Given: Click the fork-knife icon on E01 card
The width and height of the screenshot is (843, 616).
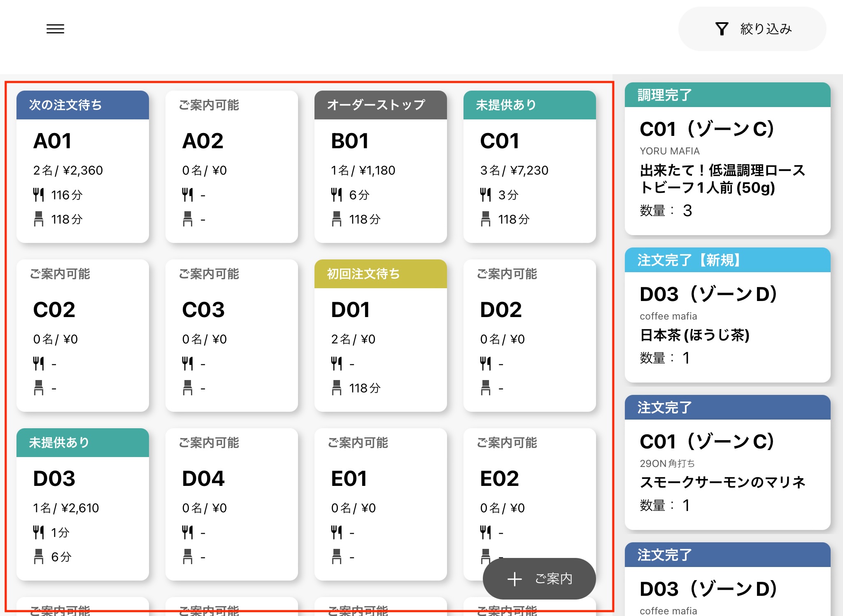Looking at the screenshot, I should (x=337, y=532).
